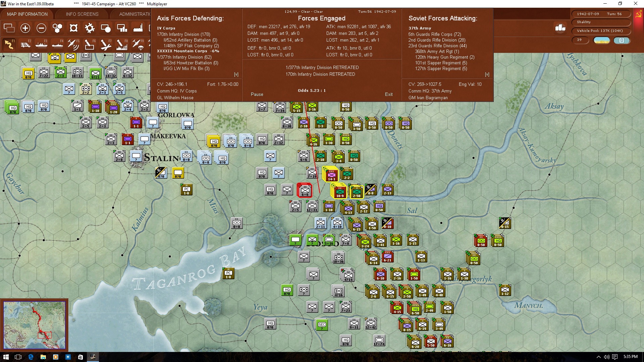Click the minimap overview thumbnail
644x362 pixels.
click(34, 325)
